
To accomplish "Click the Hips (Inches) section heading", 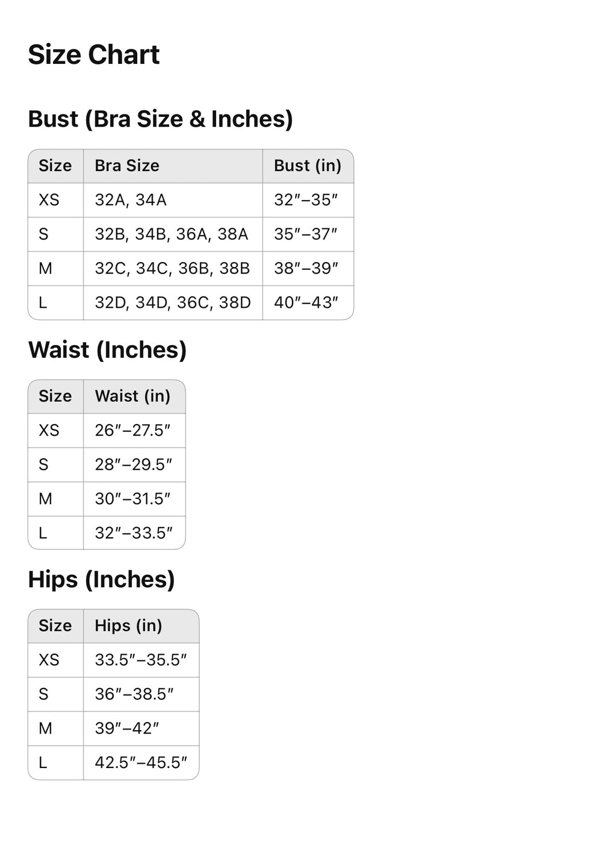I will (101, 579).
